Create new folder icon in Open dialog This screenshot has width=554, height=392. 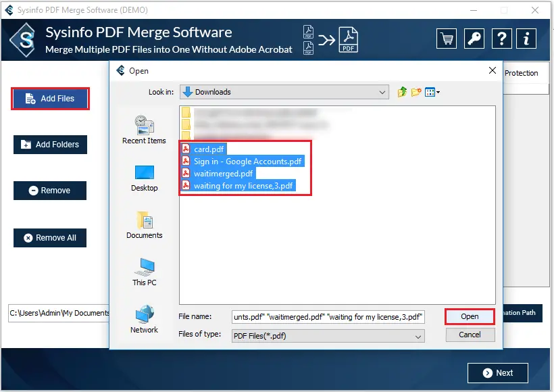[x=416, y=93]
